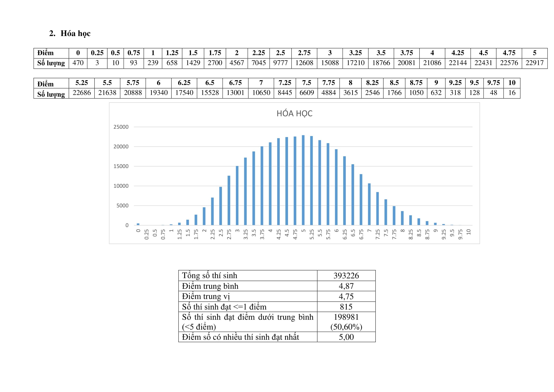Click the median score value 4,75

(x=346, y=296)
